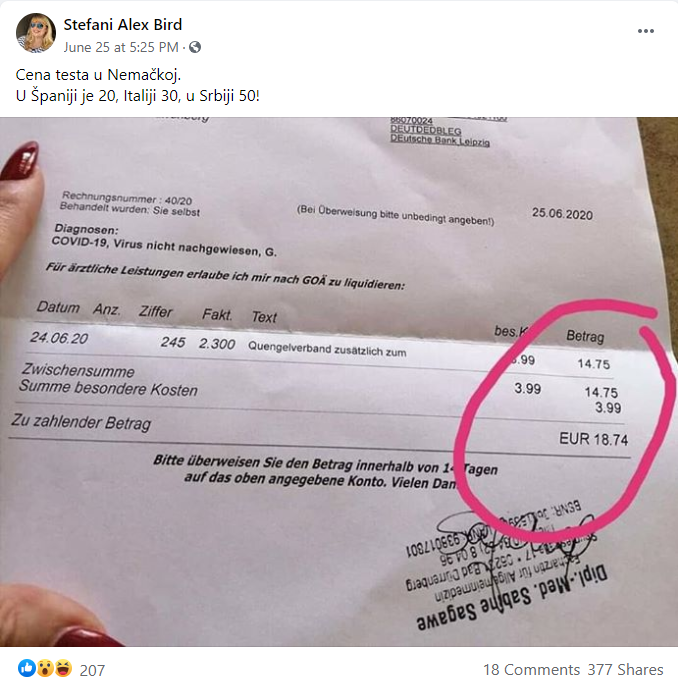View the 207 reactions count list
This screenshot has width=678, height=684.
click(x=92, y=670)
